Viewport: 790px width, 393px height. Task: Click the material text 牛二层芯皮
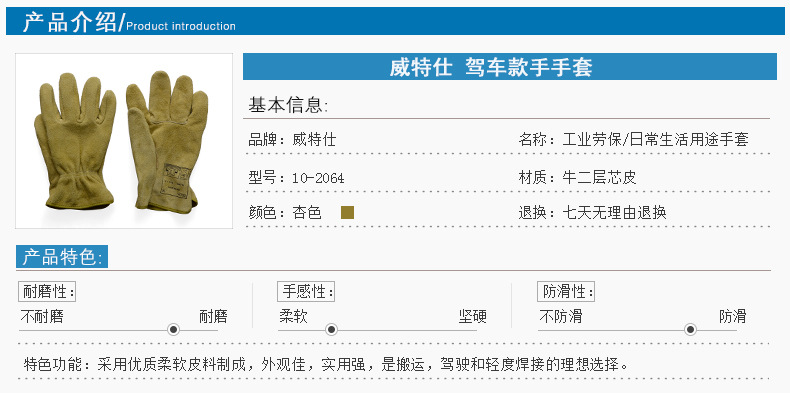pyautogui.click(x=600, y=177)
